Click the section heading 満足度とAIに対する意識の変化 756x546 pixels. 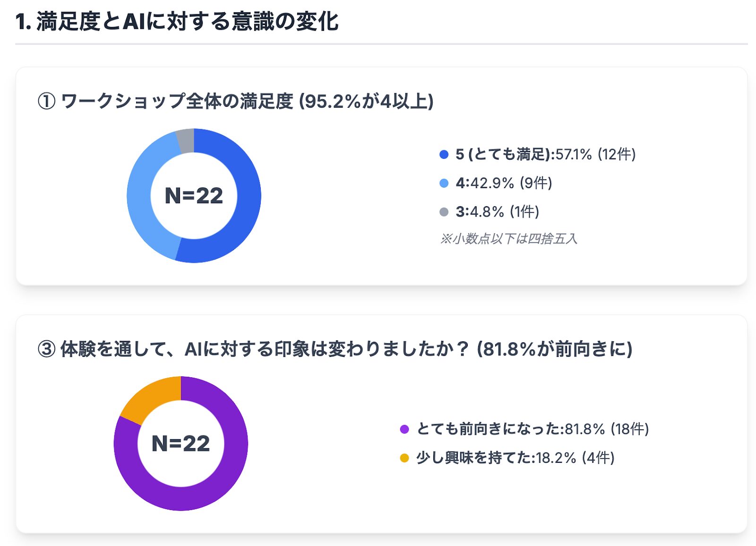177,22
